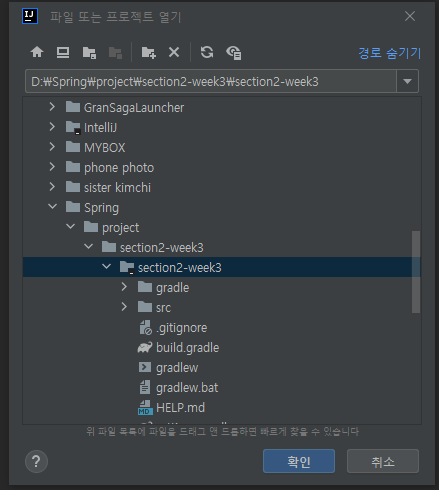Select the gradle folder name

pos(172,288)
